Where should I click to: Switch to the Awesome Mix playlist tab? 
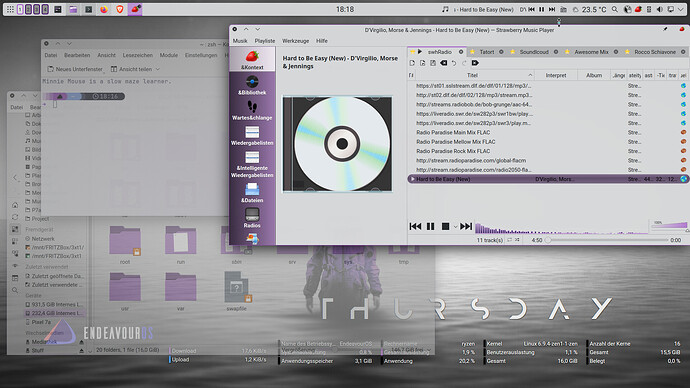click(591, 52)
